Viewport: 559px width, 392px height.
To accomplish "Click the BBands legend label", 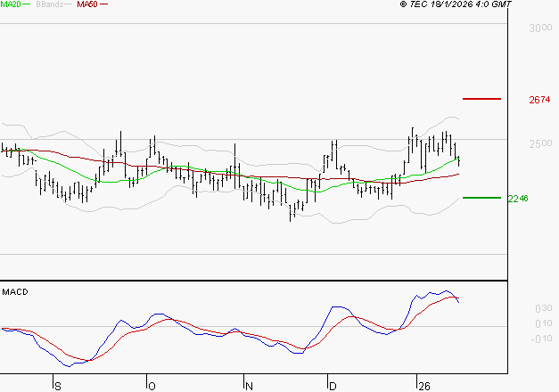I will tap(50, 4).
